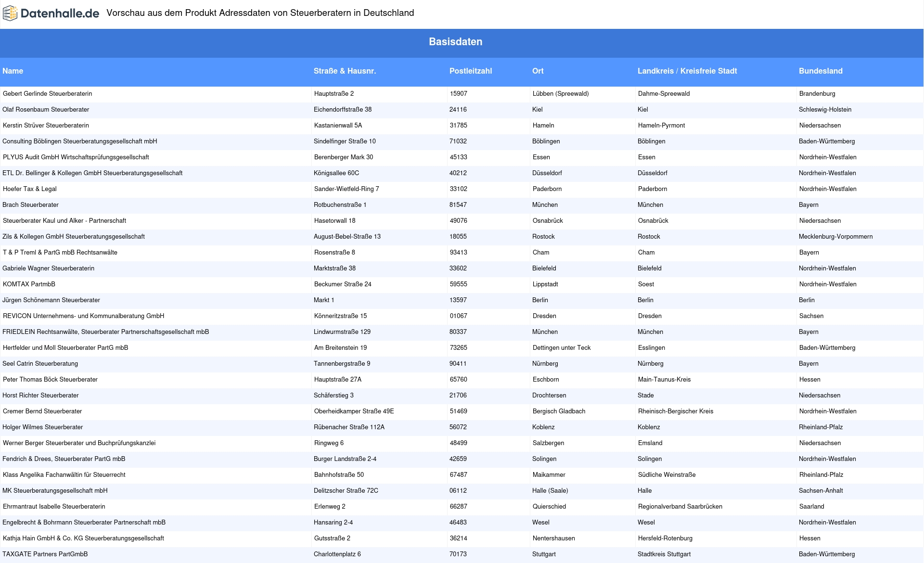Select town Lübben (Spreewald)
The width and height of the screenshot is (924, 563).
point(561,94)
